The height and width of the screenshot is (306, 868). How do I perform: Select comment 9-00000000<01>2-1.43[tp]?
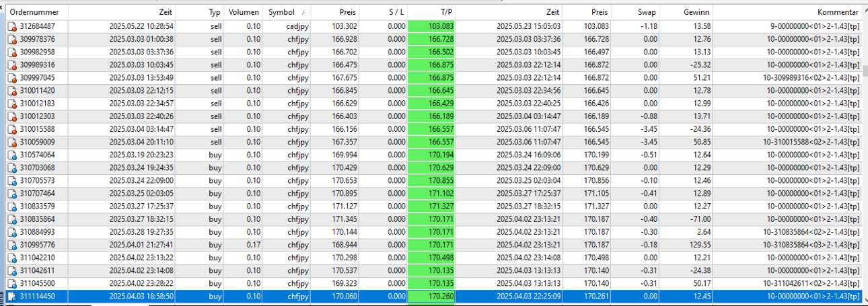[x=816, y=26]
